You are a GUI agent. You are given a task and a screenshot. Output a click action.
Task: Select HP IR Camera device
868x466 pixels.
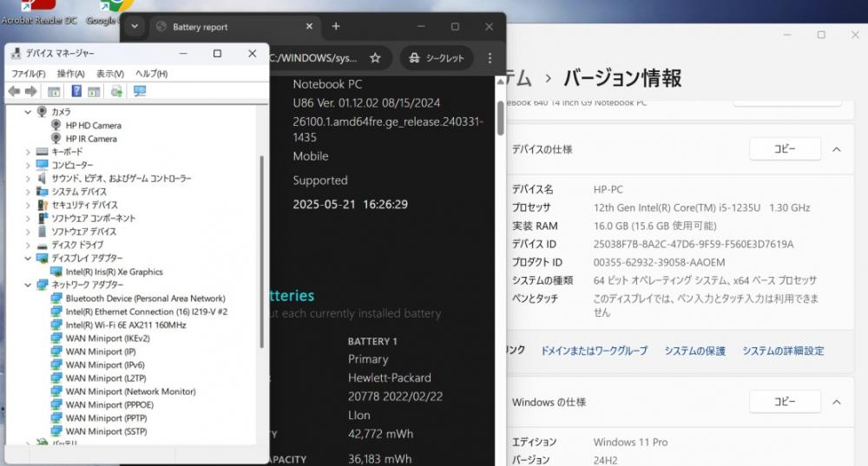click(91, 139)
